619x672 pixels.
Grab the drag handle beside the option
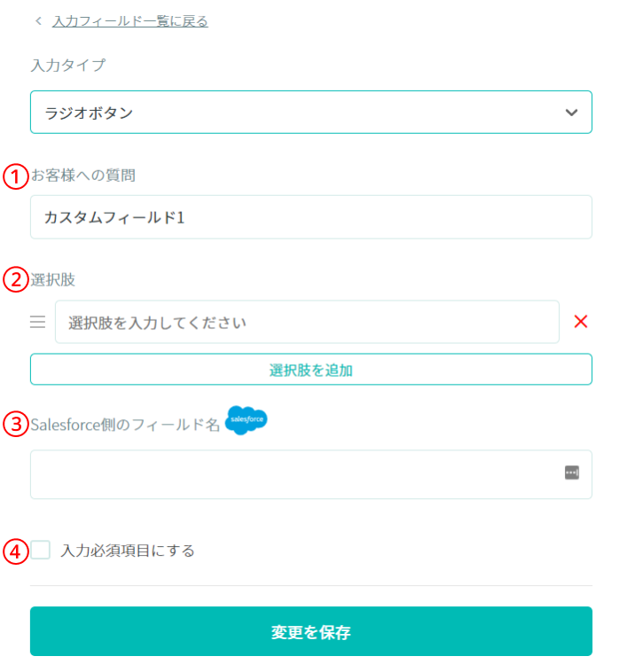[38, 322]
